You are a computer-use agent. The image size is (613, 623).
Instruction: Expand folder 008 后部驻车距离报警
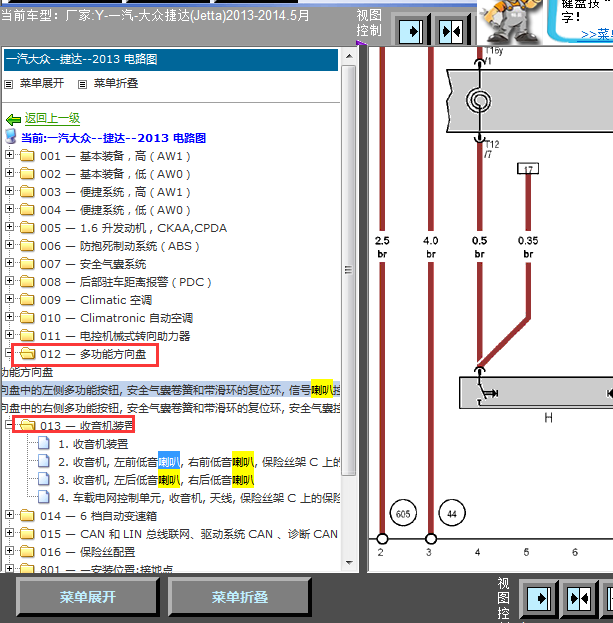(10, 281)
